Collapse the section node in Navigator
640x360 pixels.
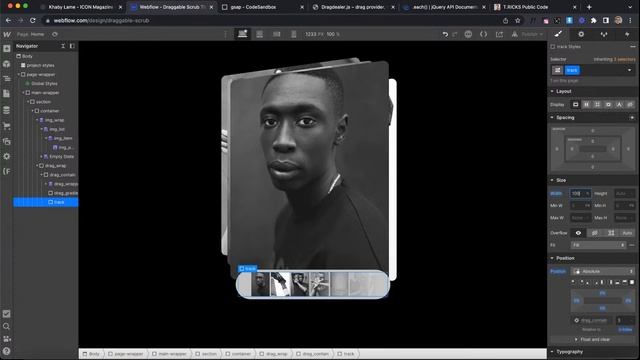pos(28,102)
